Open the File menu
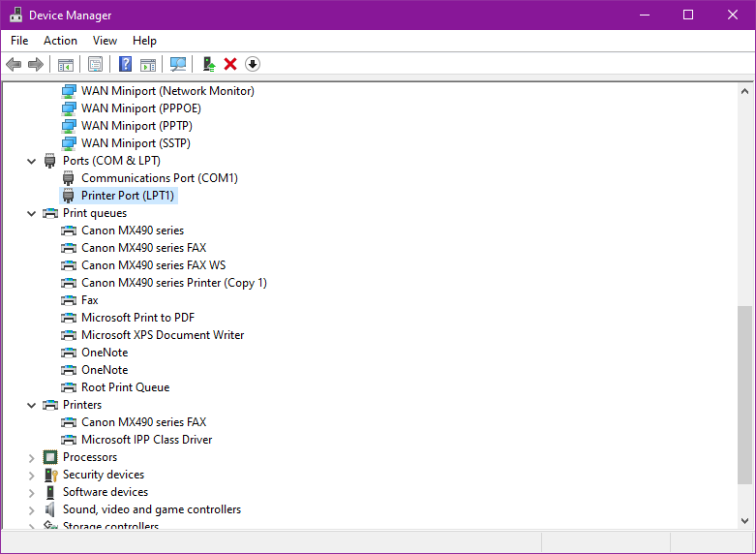 pyautogui.click(x=19, y=41)
